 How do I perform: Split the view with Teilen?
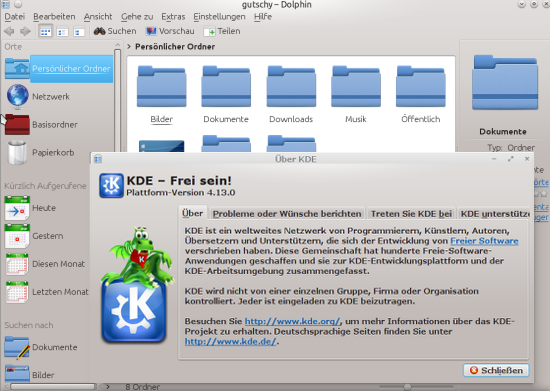[x=222, y=31]
